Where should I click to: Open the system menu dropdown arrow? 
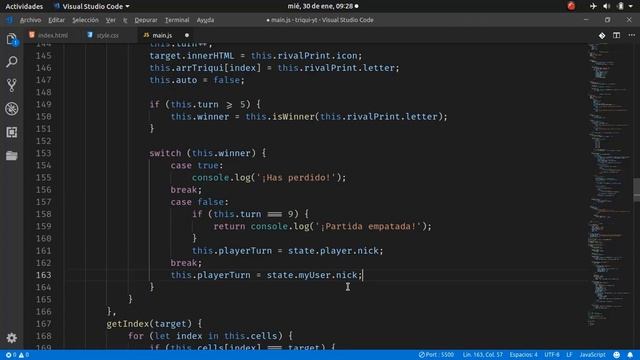coord(631,6)
